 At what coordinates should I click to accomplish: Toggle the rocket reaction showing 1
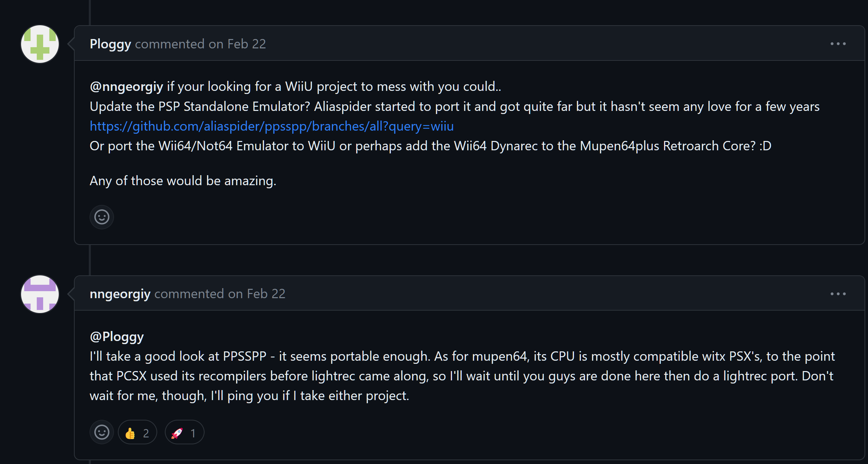185,432
